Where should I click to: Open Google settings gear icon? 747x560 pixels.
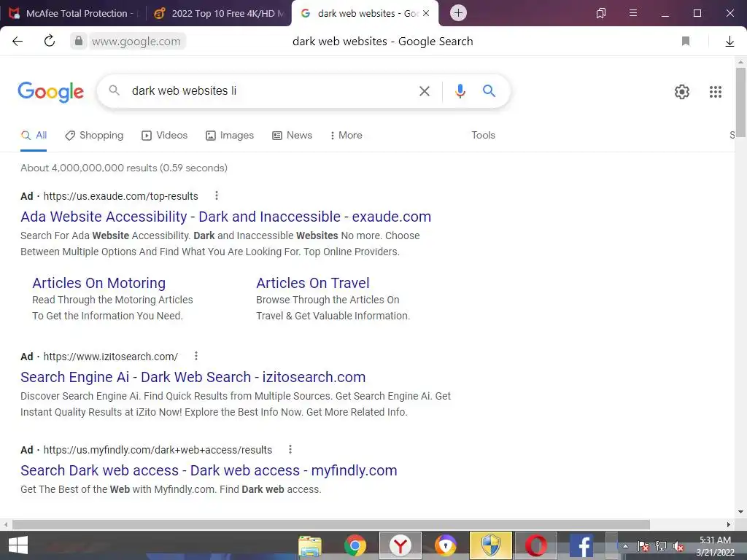coord(682,91)
